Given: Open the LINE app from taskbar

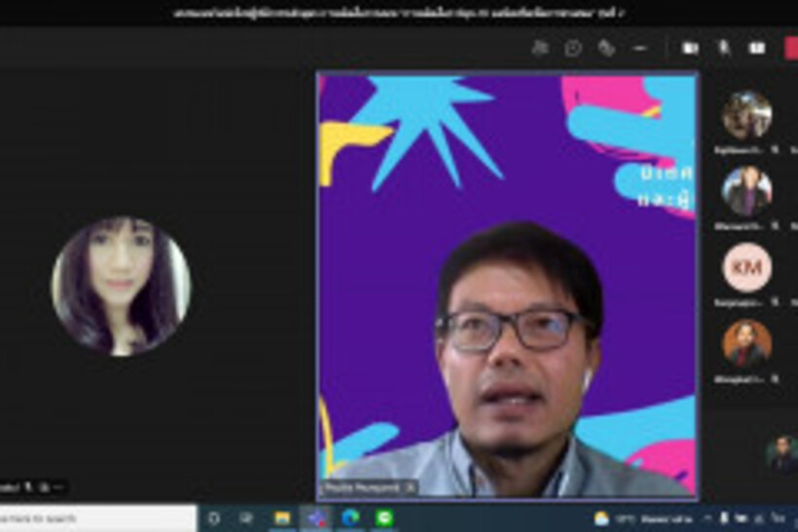Looking at the screenshot, I should tap(385, 517).
